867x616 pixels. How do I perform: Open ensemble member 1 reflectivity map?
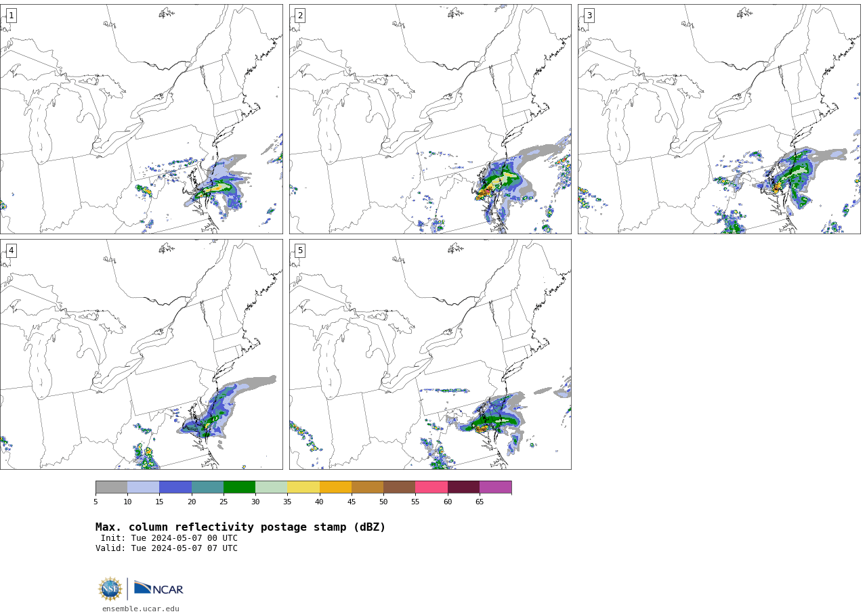coord(141,119)
